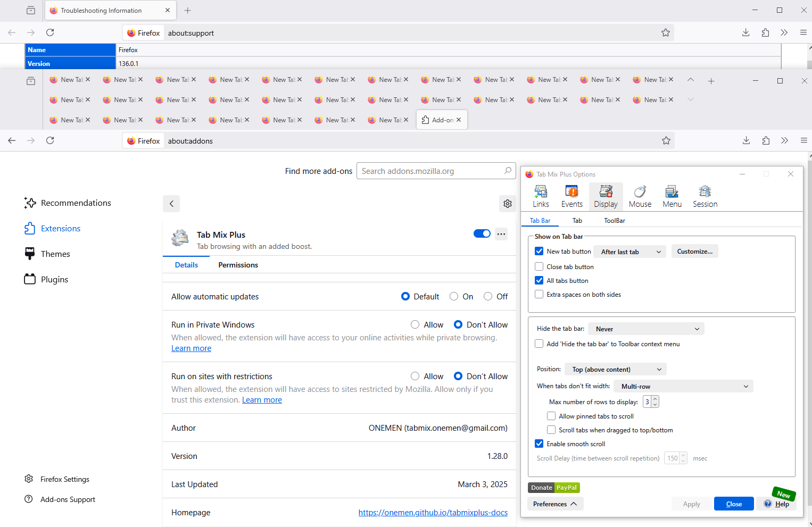Open Downloads in the Troubleshooting window
The image size is (812, 527).
pos(746,33)
